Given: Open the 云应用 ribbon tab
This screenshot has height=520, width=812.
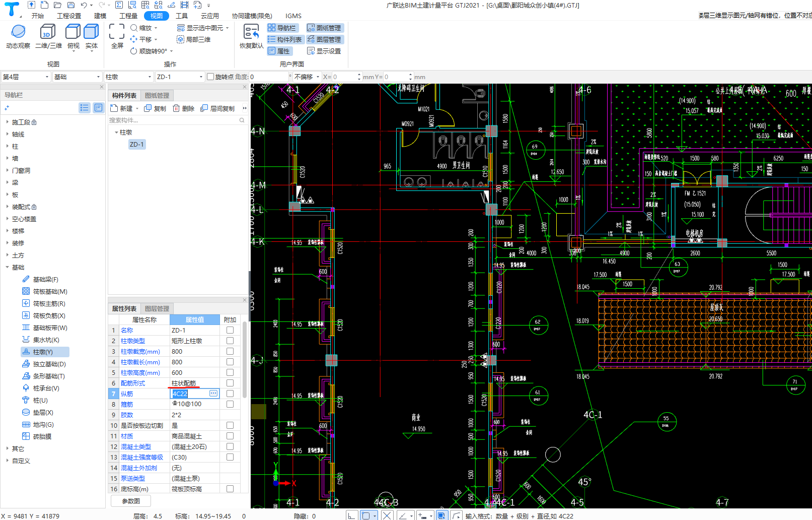Looking at the screenshot, I should (210, 16).
